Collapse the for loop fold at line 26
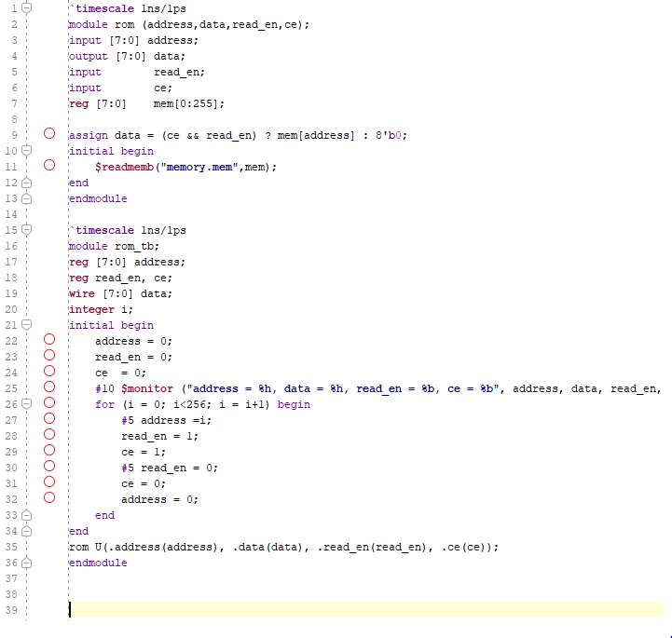The height and width of the screenshot is (638, 672). point(27,404)
